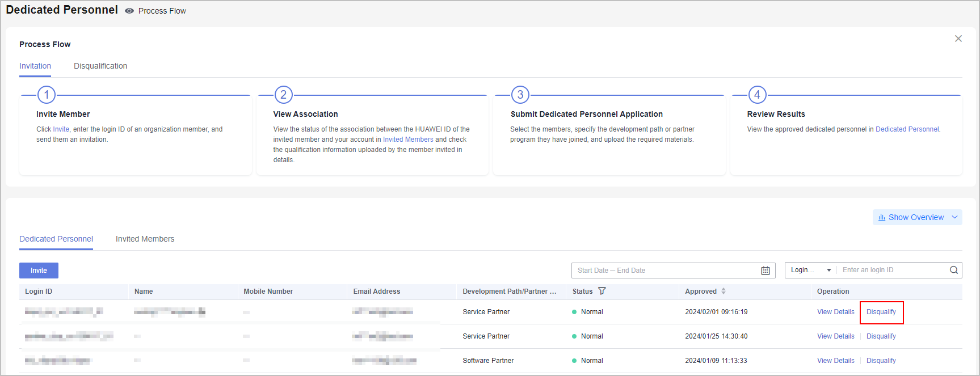Open the Status column filter icon
The width and height of the screenshot is (980, 376).
coord(602,291)
